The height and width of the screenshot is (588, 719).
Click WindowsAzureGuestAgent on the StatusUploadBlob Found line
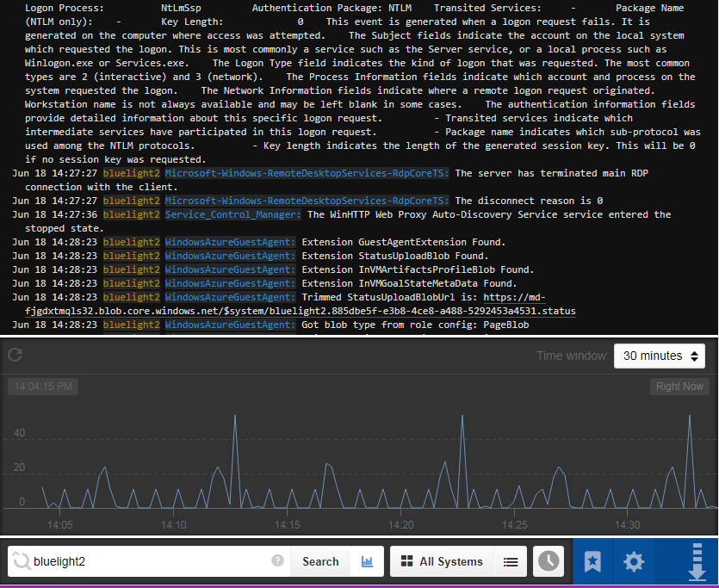(230, 256)
